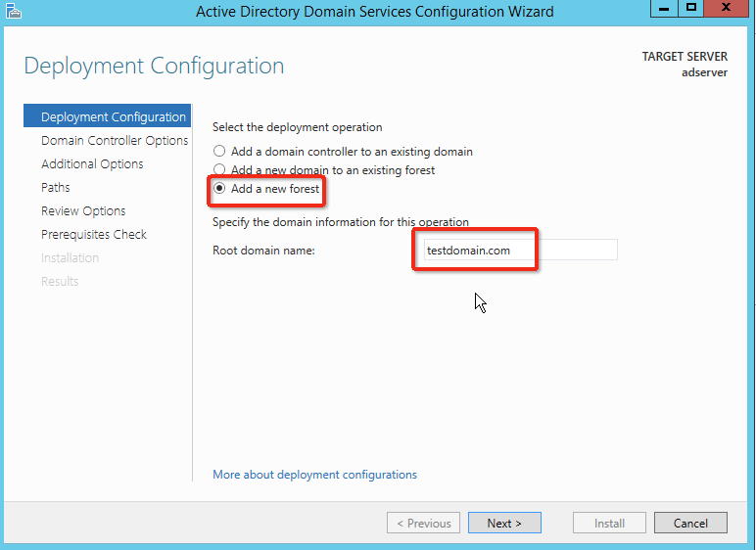The width and height of the screenshot is (756, 550).
Task: Maximize the configuration wizard window
Action: [691, 10]
